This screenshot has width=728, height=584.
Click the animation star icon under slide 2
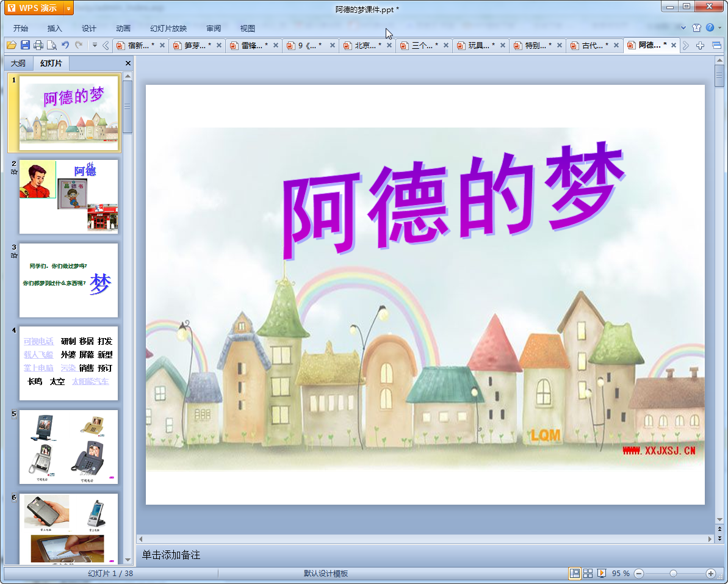coord(14,171)
